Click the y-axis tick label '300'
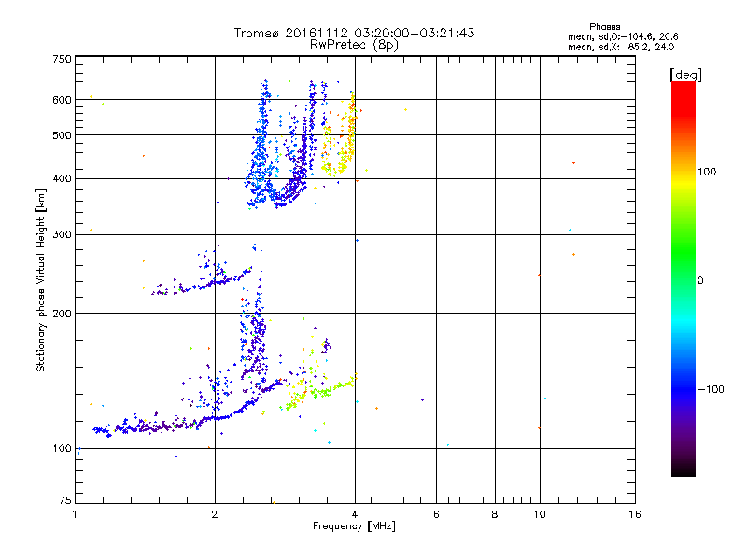747x560 pixels. pyautogui.click(x=62, y=234)
